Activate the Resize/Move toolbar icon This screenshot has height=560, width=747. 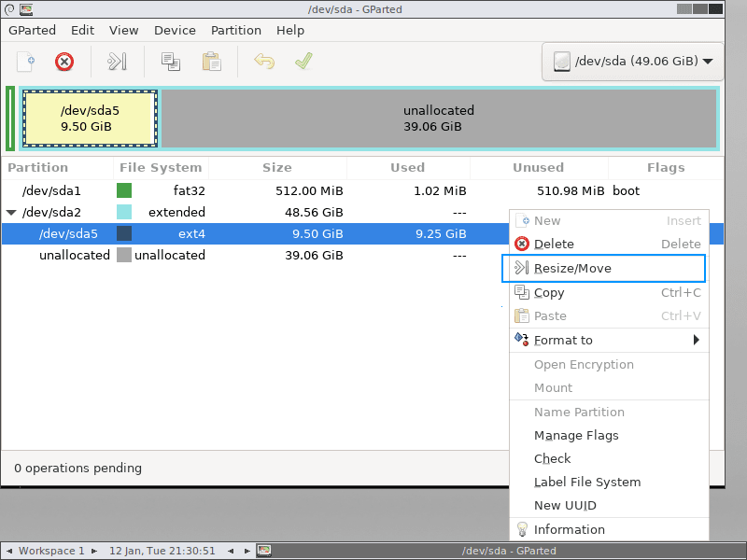pyautogui.click(x=116, y=61)
